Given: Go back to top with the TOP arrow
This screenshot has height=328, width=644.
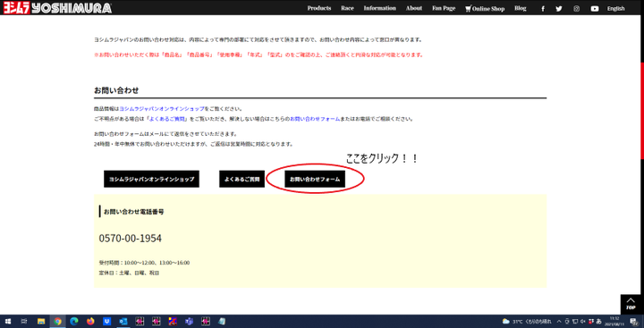Looking at the screenshot, I should (x=631, y=304).
